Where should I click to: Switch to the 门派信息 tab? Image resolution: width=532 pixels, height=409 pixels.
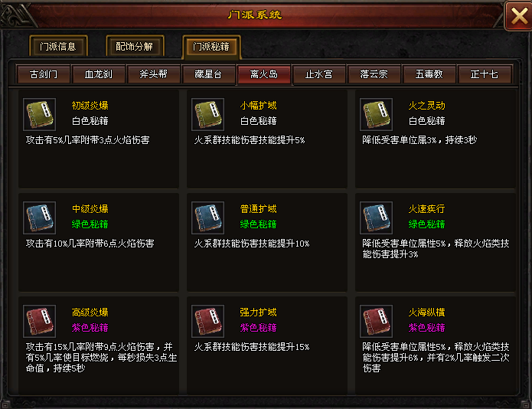pos(58,46)
